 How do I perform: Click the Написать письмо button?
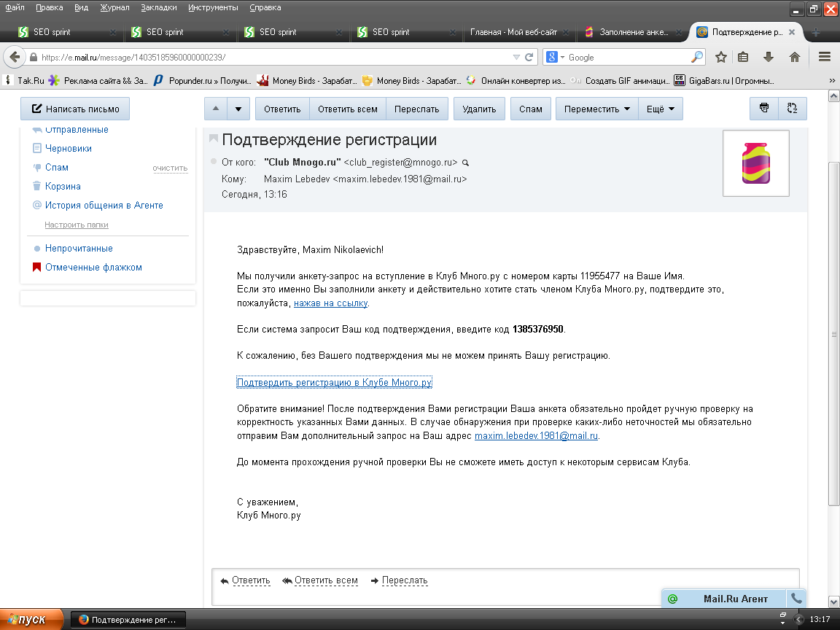pos(75,109)
